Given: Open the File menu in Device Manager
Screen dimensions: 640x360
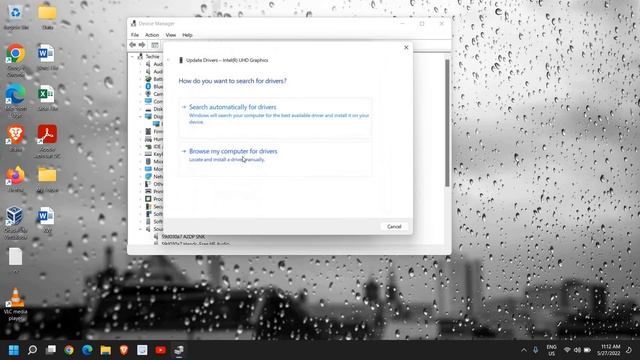Looking at the screenshot, I should coord(135,35).
